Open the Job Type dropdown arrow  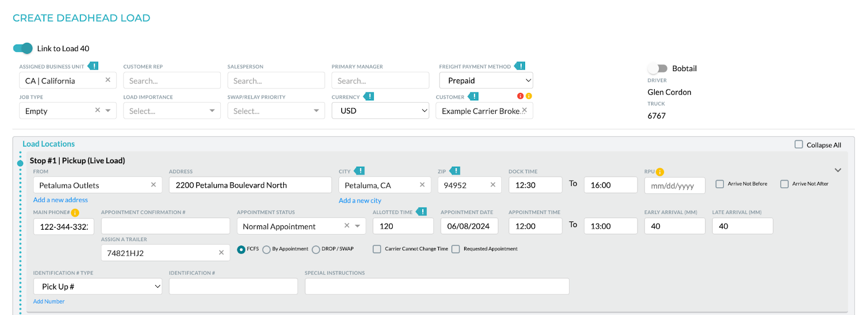[x=108, y=110]
